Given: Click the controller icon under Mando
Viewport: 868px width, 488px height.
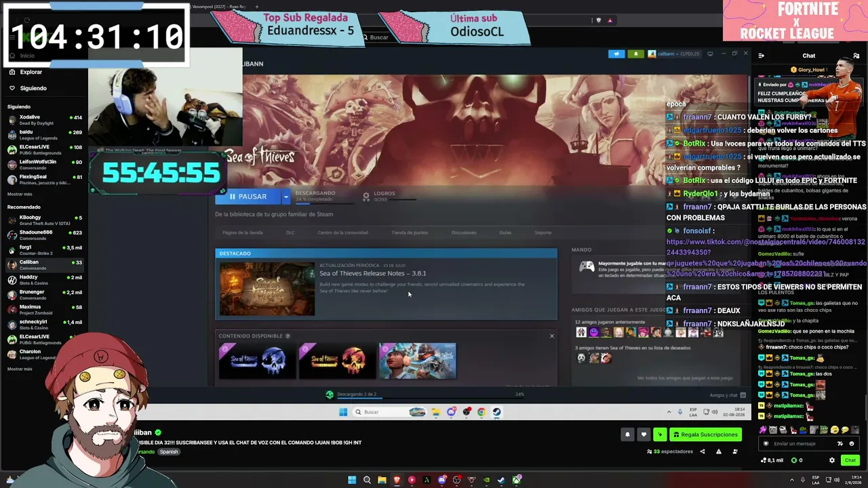Looking at the screenshot, I should click(x=587, y=267).
